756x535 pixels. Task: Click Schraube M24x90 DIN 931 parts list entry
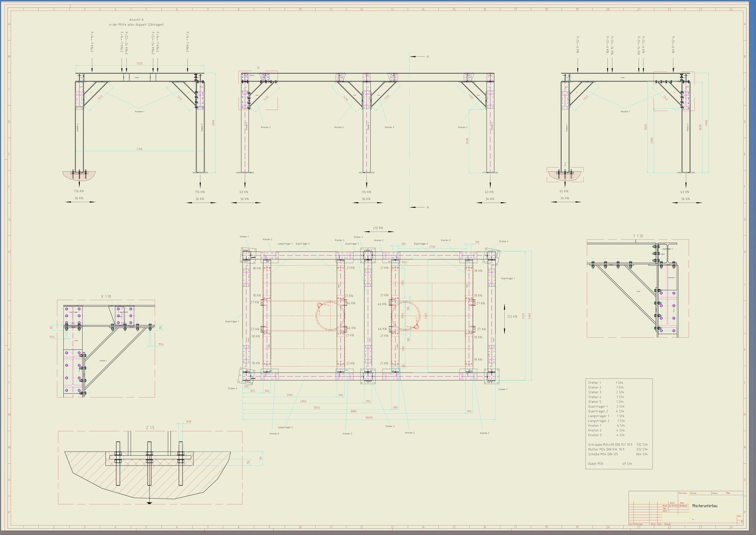tap(610, 444)
